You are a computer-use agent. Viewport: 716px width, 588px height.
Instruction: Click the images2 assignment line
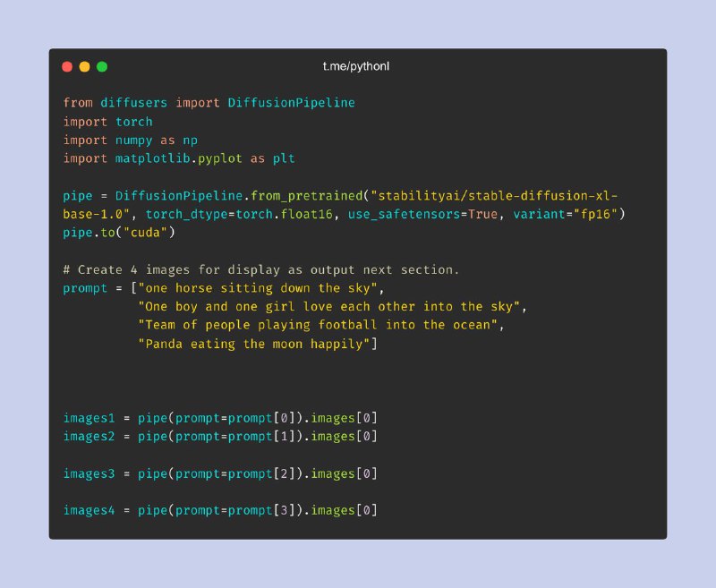pos(220,437)
